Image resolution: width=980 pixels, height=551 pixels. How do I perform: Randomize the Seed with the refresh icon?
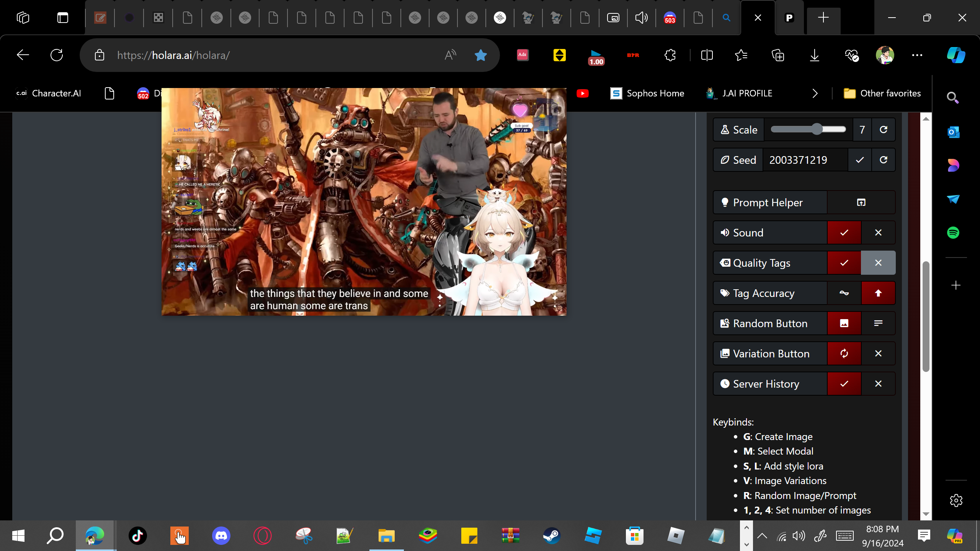(884, 160)
